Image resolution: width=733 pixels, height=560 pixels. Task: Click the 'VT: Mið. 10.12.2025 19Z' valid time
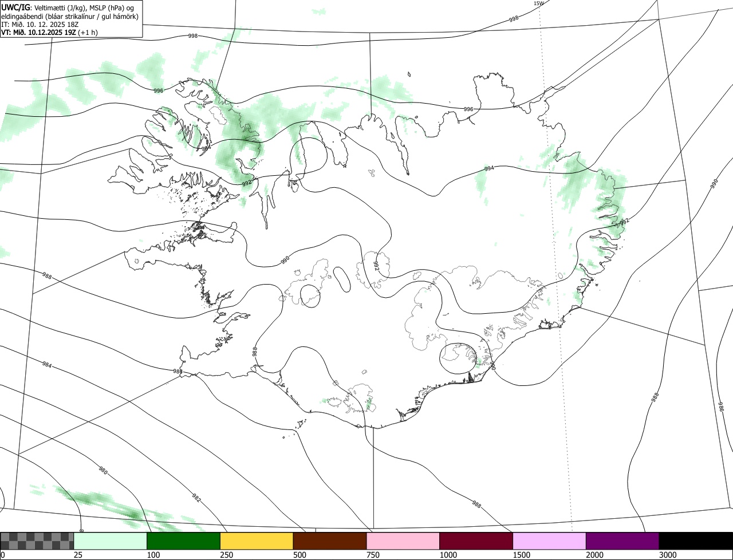[x=38, y=33]
